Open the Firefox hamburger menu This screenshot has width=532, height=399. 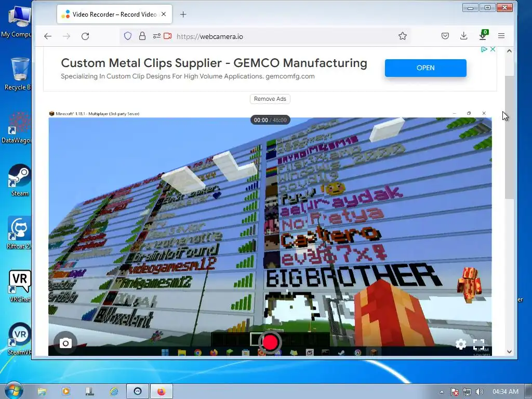tap(501, 36)
